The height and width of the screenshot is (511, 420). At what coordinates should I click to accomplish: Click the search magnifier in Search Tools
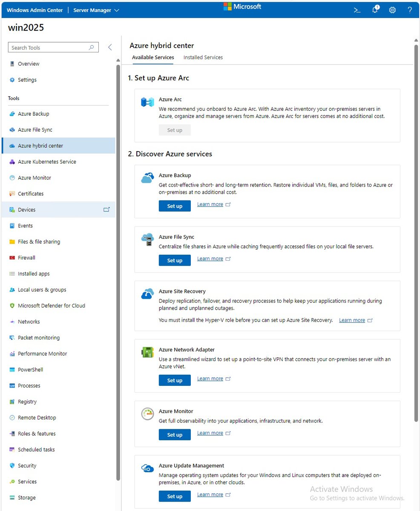click(91, 48)
